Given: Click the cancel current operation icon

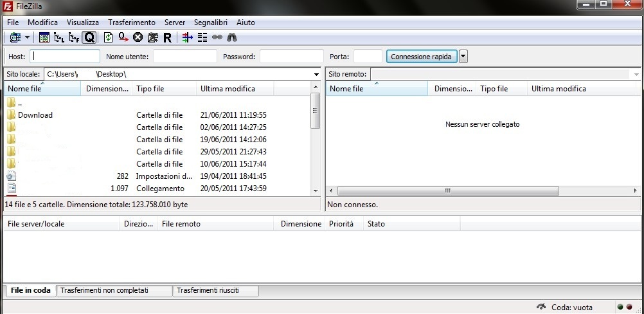Looking at the screenshot, I should click(138, 38).
